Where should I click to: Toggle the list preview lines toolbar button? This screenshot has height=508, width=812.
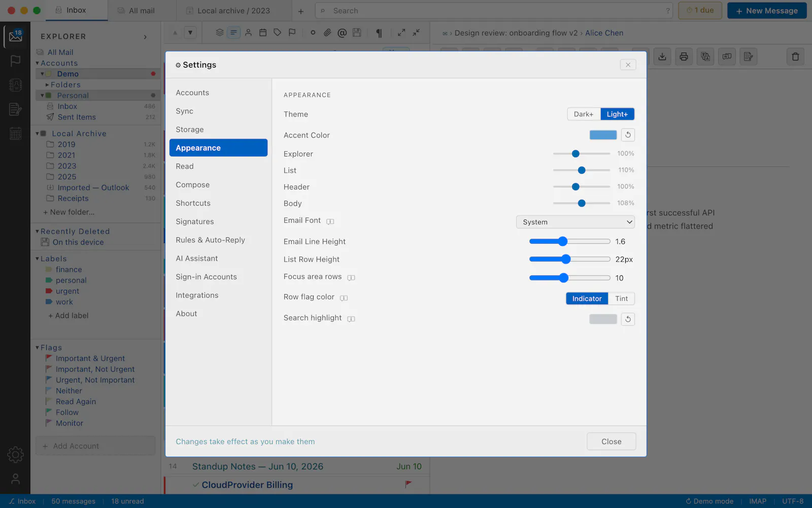click(x=233, y=33)
